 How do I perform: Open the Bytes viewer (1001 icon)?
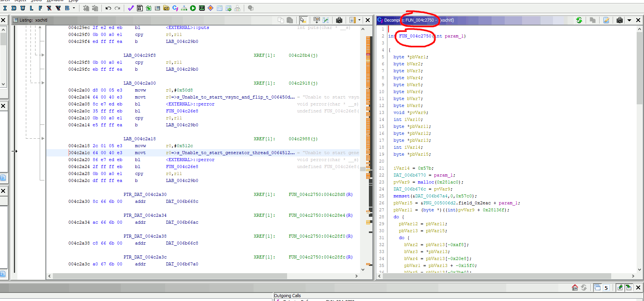(x=140, y=8)
